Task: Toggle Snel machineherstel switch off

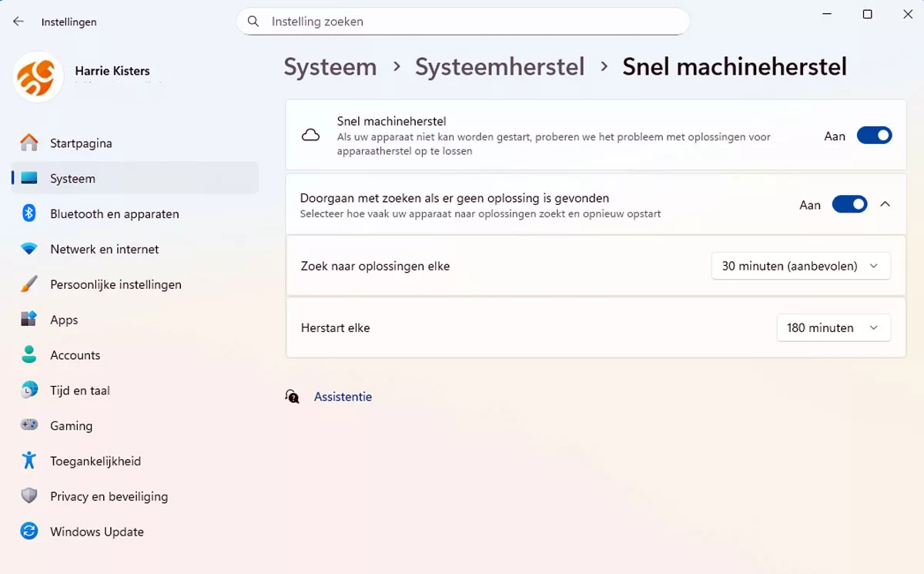Action: 874,136
